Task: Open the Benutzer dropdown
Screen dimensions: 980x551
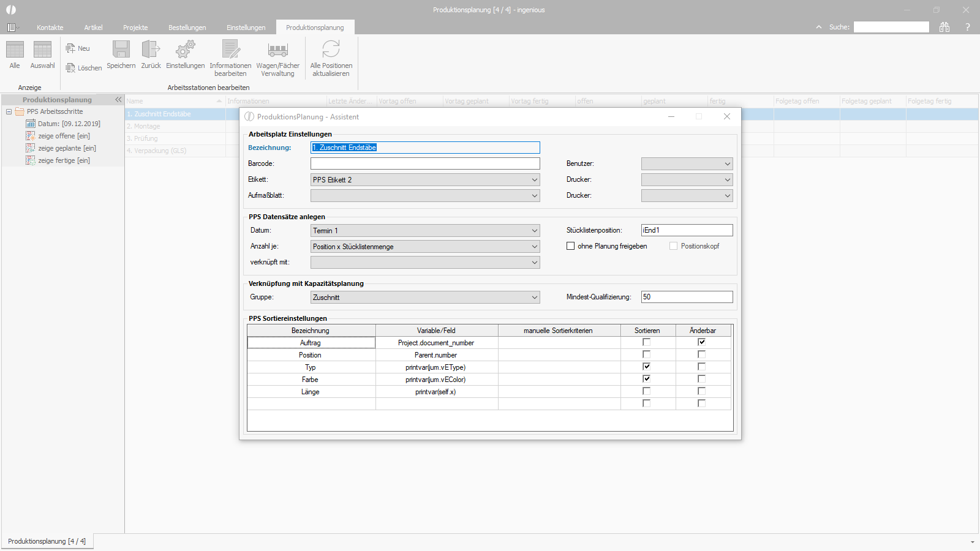Action: coord(727,164)
